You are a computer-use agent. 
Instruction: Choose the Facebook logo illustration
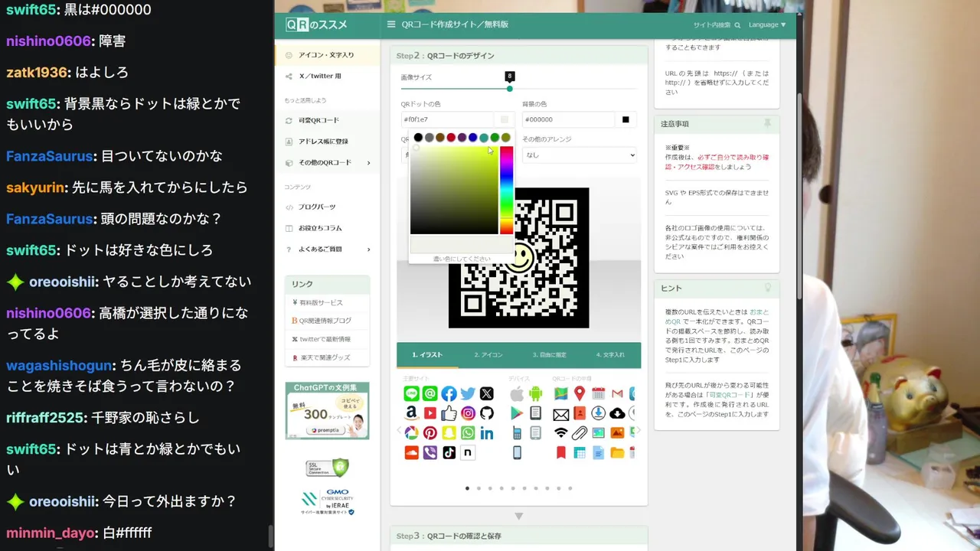(x=449, y=394)
